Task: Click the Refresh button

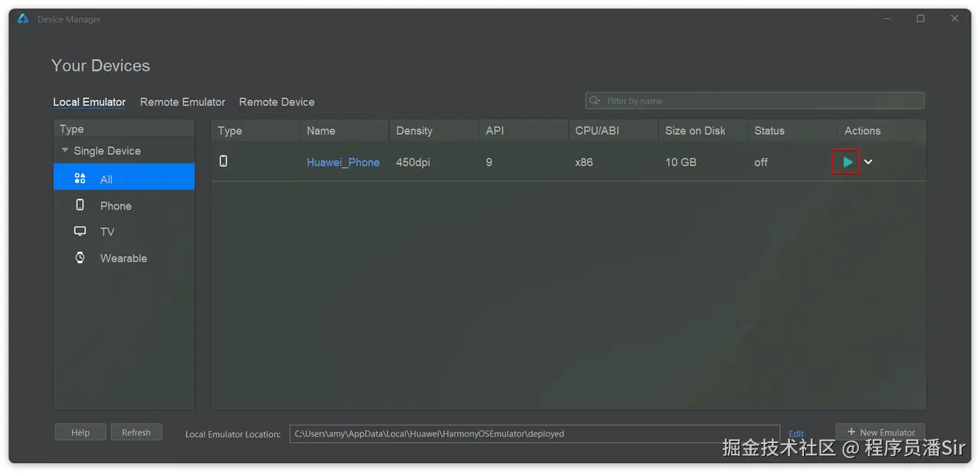Action: pos(136,432)
